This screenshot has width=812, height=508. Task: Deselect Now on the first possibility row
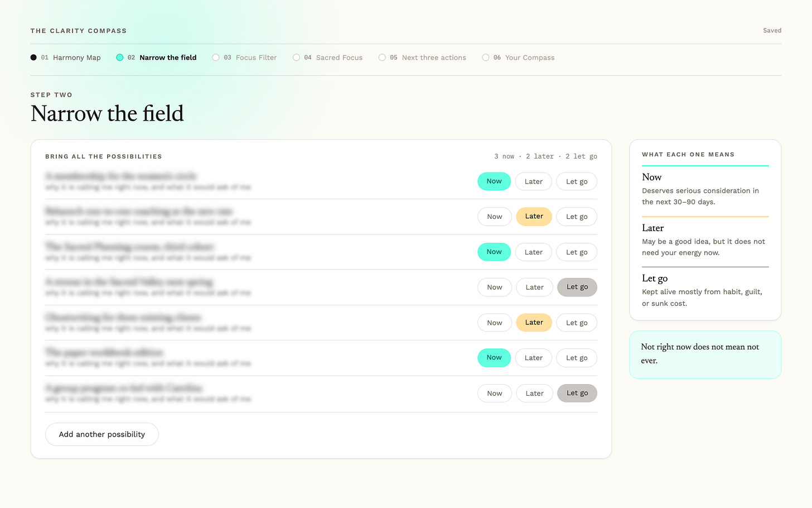coord(494,181)
